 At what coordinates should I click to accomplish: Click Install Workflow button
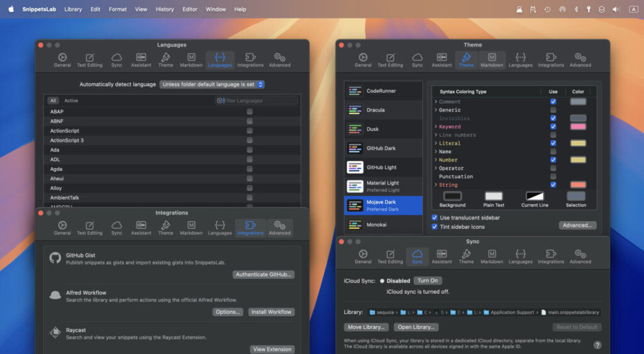(272, 312)
